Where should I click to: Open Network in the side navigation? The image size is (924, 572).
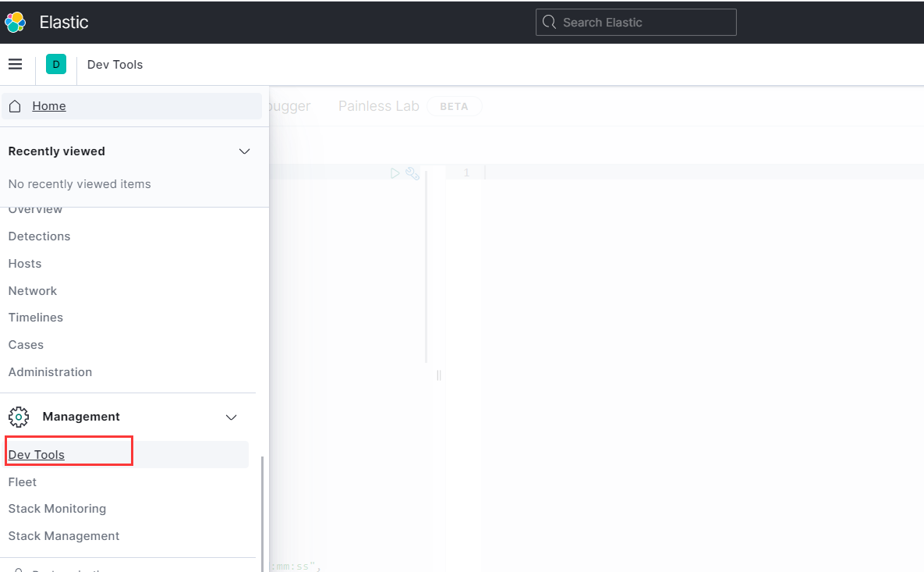pyautogui.click(x=33, y=291)
